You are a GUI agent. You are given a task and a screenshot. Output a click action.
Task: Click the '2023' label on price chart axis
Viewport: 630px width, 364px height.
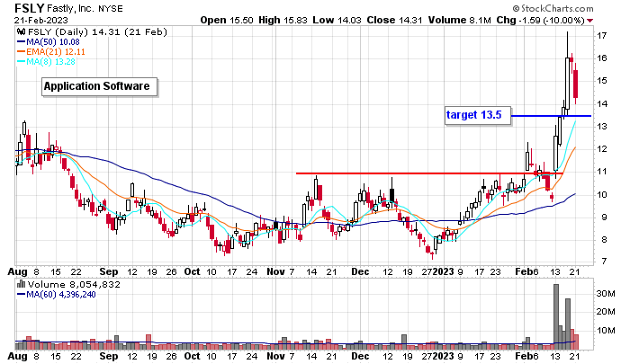point(443,271)
